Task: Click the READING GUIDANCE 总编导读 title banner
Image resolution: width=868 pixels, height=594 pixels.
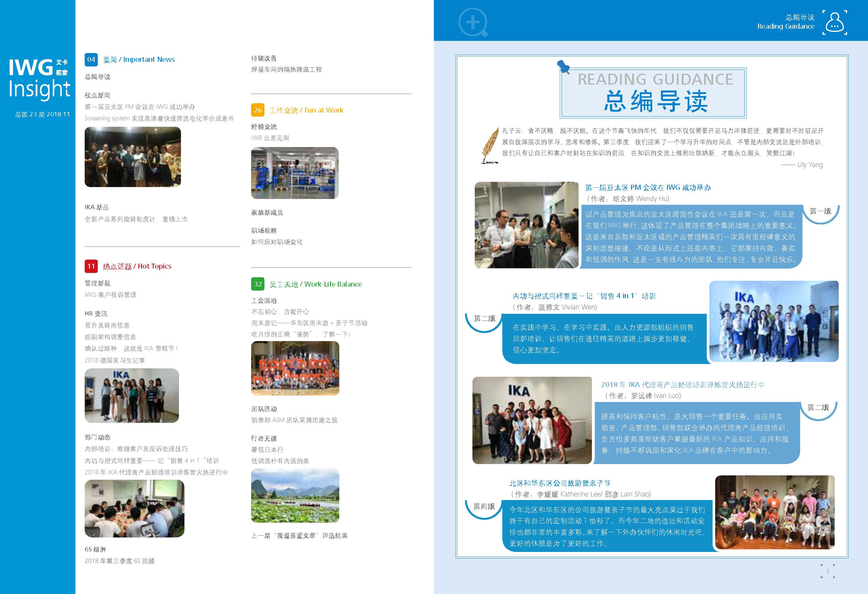Action: [653, 93]
